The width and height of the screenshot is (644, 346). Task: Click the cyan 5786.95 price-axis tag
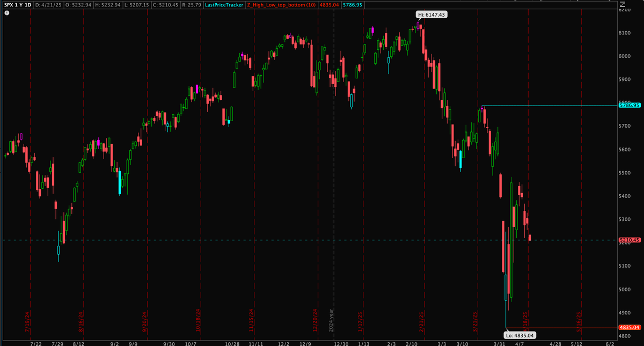coord(630,106)
